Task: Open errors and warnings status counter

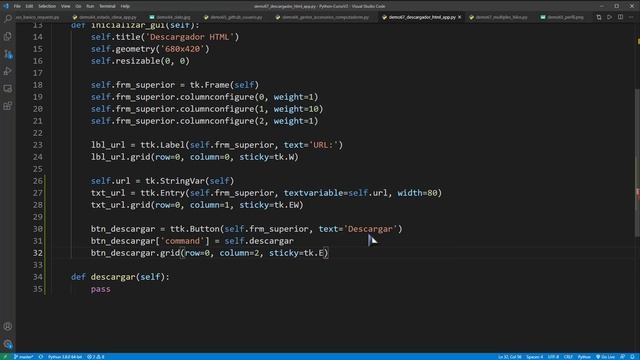Action: 96,357
